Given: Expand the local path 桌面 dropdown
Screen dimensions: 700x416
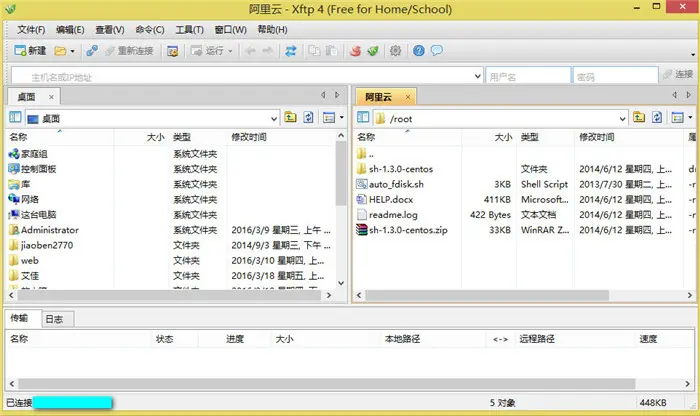Looking at the screenshot, I should point(274,119).
